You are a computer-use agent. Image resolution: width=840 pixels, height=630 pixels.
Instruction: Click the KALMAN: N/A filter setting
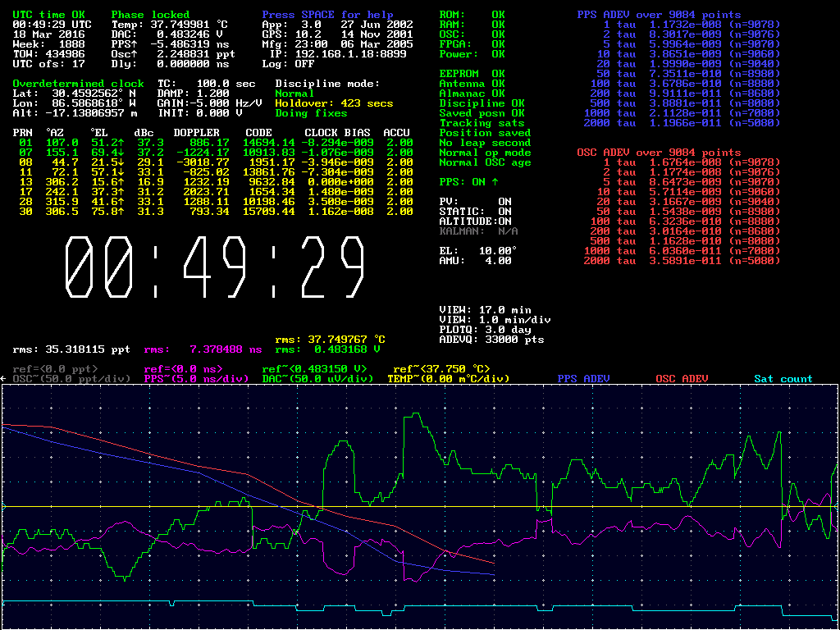coord(478,231)
